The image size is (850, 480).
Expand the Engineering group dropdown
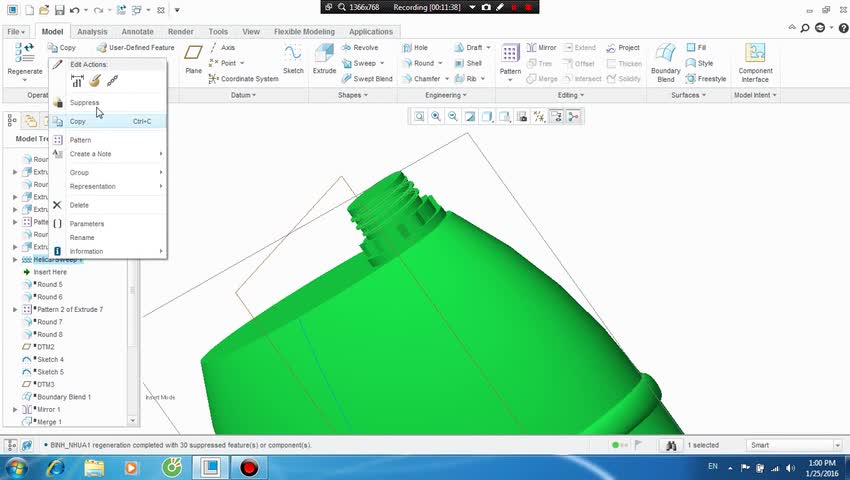pos(447,95)
